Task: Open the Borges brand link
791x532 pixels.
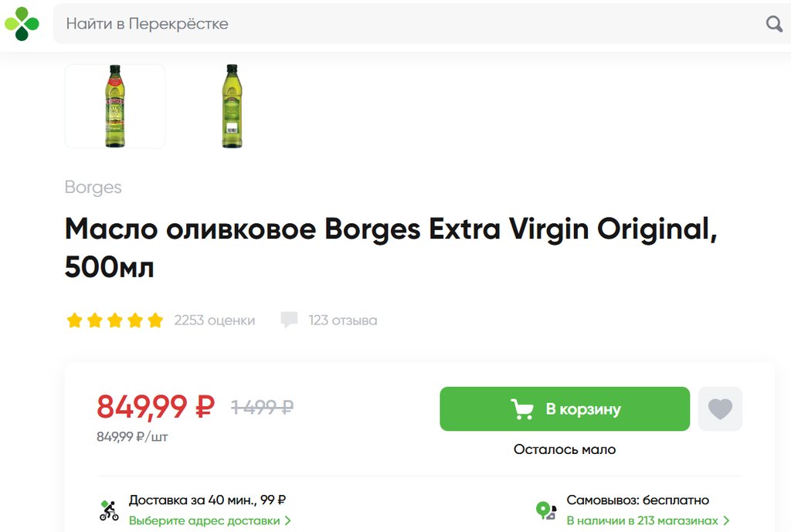Action: pyautogui.click(x=93, y=187)
